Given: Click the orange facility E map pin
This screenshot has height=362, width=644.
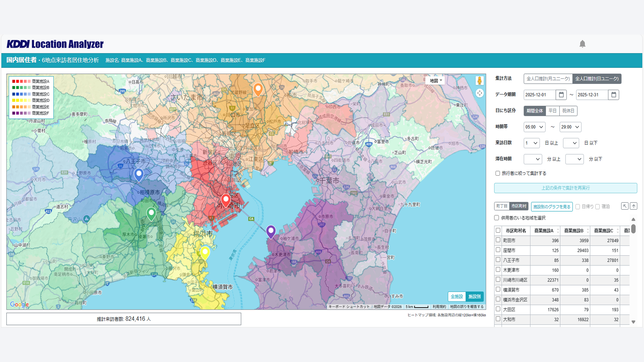Looking at the screenshot, I should (x=258, y=89).
